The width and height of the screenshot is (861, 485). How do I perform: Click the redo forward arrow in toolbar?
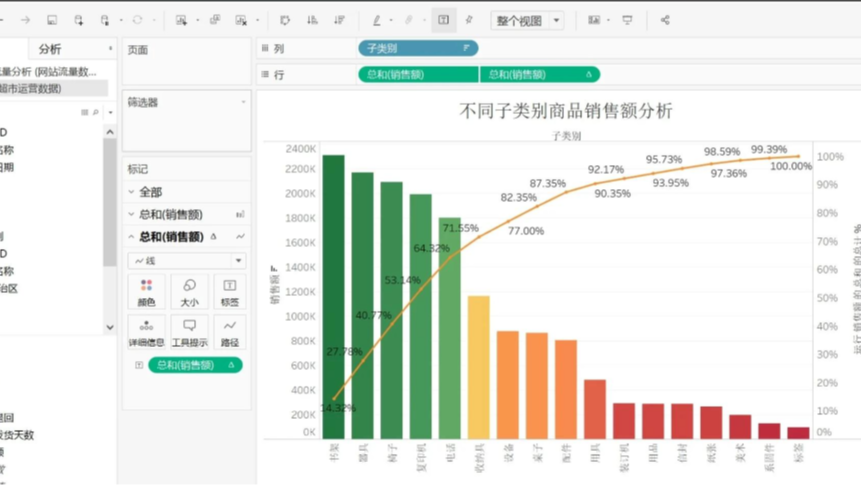[x=25, y=20]
